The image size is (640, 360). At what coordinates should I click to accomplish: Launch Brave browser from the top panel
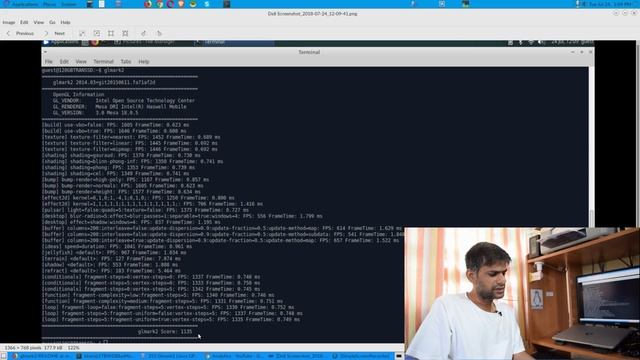tap(182, 4)
